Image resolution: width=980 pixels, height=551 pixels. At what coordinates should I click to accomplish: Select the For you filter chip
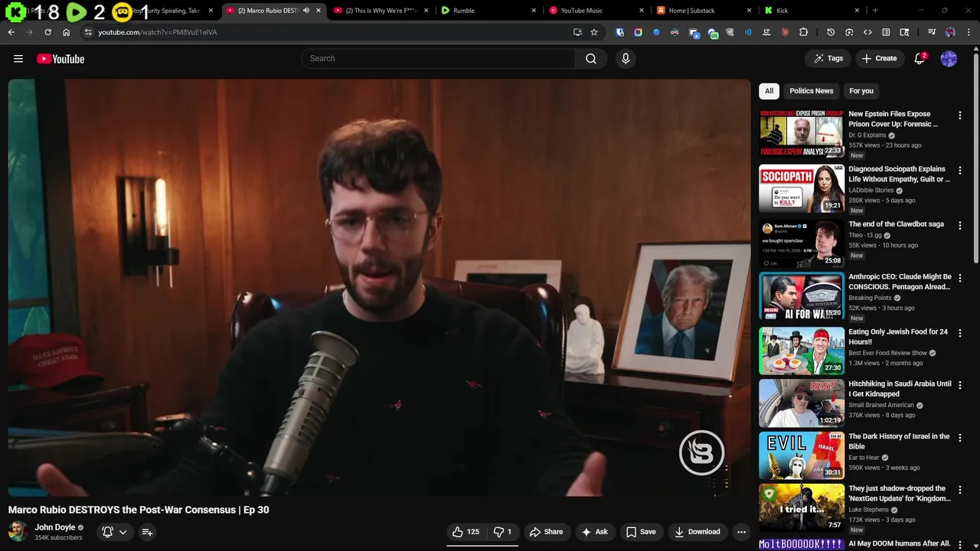tap(861, 91)
